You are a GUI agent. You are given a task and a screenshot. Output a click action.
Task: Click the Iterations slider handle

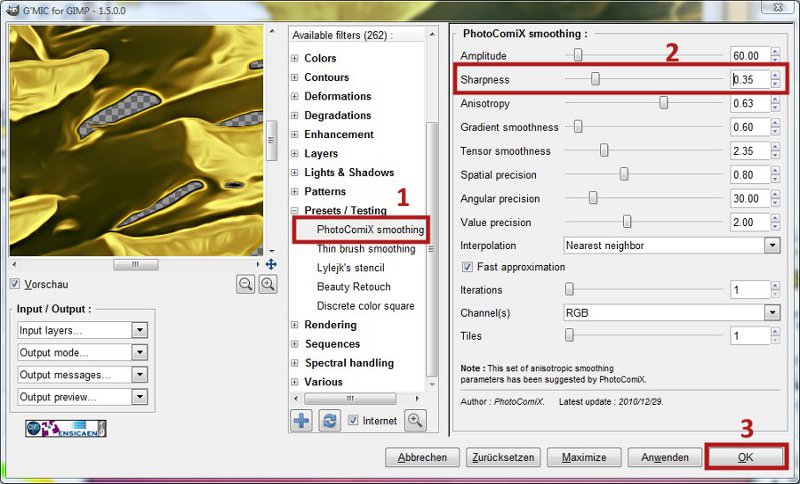569,289
